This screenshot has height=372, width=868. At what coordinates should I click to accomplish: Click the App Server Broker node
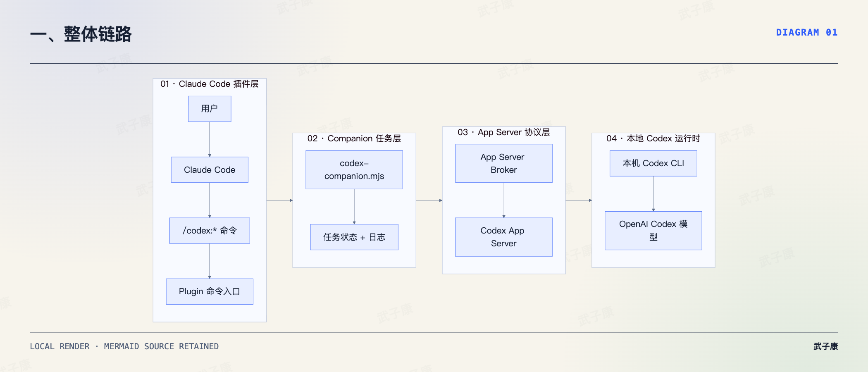coord(504,163)
